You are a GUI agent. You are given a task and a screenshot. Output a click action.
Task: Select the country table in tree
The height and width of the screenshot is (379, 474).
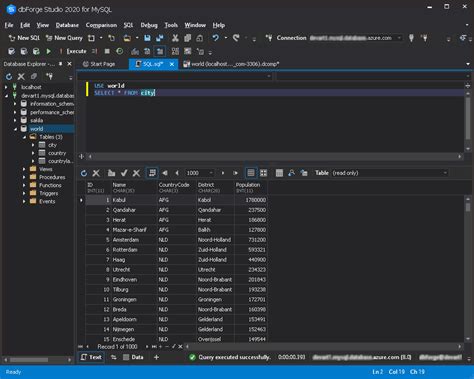point(57,153)
